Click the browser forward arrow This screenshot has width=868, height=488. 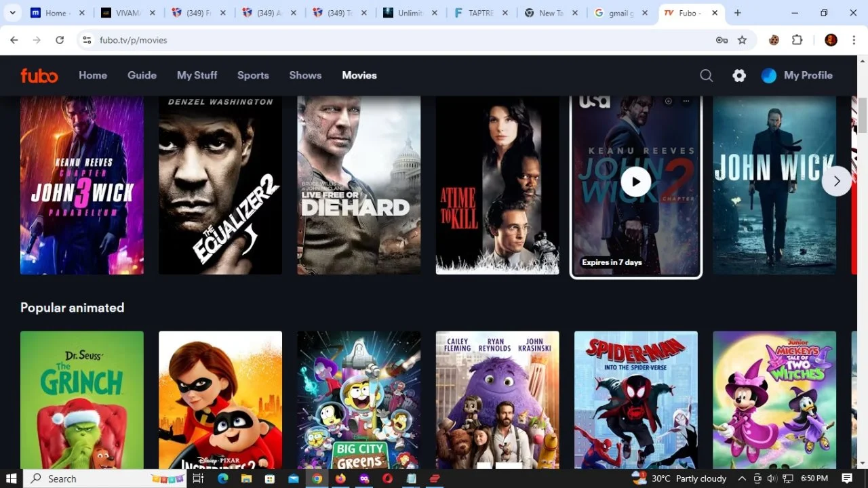37,40
